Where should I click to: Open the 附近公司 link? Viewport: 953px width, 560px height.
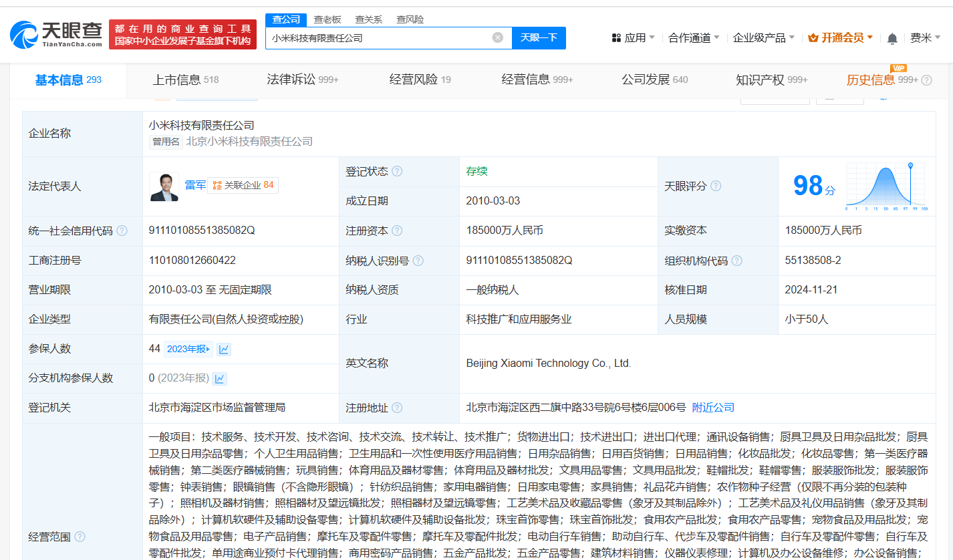pyautogui.click(x=713, y=408)
